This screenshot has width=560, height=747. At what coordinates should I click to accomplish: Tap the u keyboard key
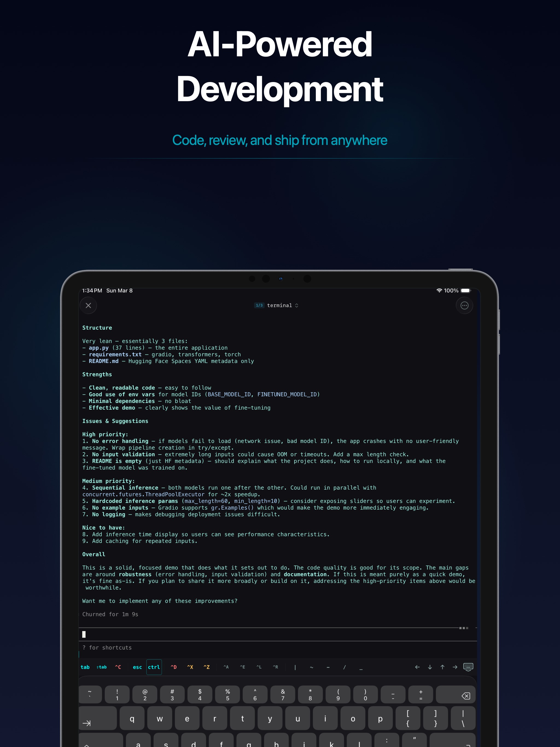[297, 718]
